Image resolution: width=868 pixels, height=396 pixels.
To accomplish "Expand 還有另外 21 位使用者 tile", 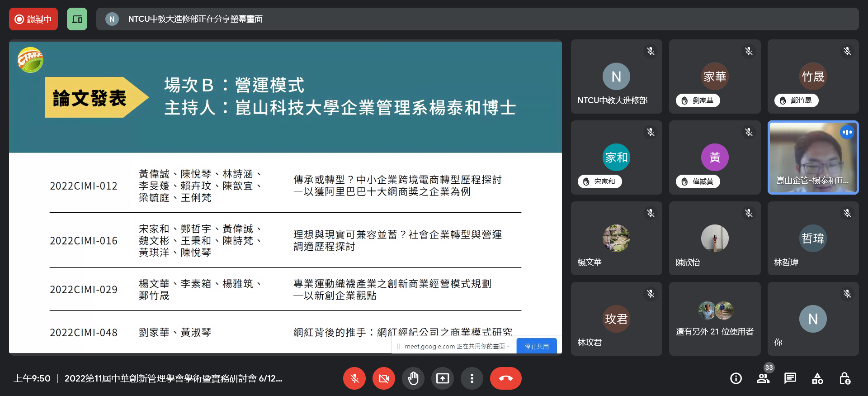I will point(715,319).
